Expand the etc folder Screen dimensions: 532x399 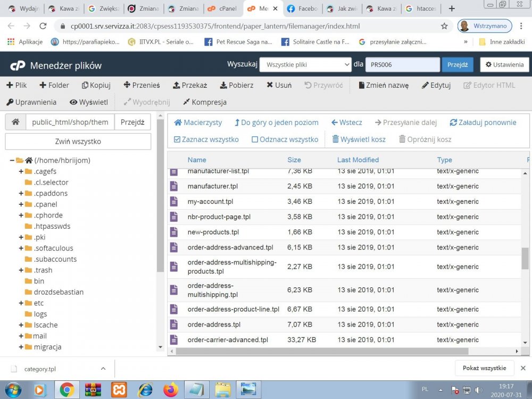tap(21, 303)
